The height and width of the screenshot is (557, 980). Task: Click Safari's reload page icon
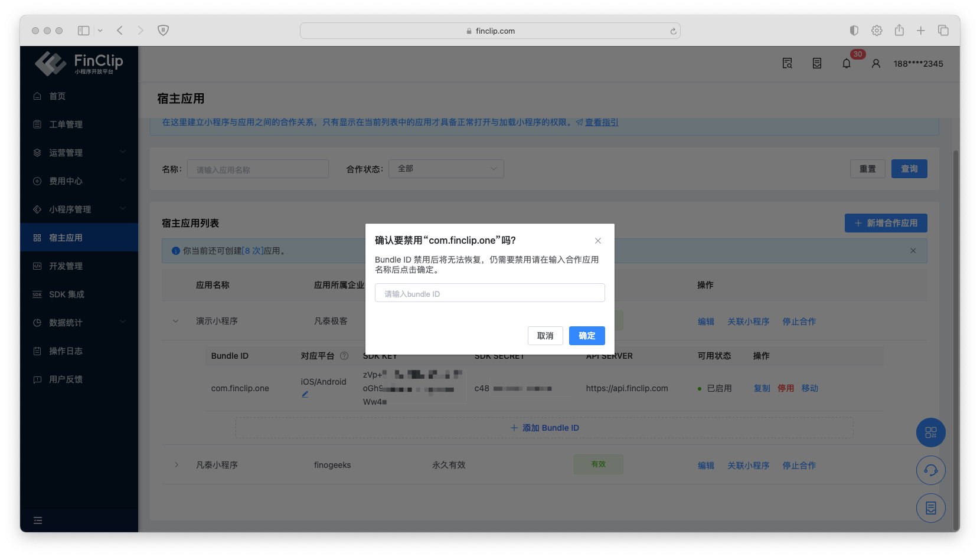pyautogui.click(x=673, y=31)
